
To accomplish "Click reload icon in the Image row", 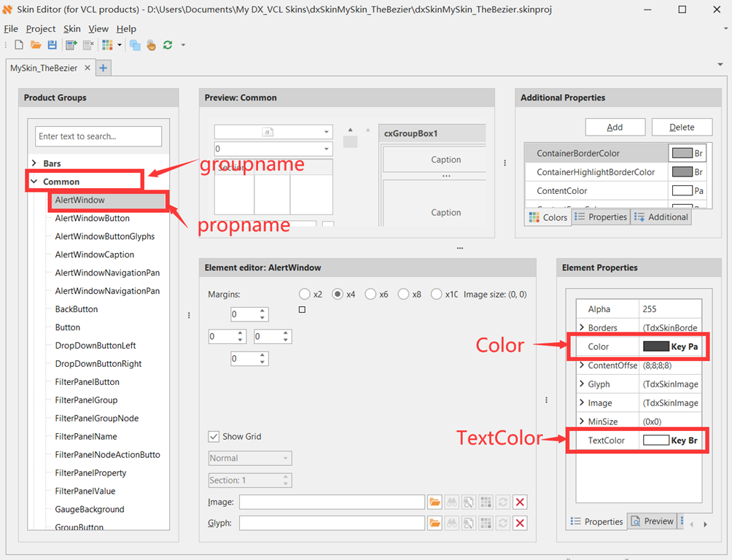I will tap(503, 502).
